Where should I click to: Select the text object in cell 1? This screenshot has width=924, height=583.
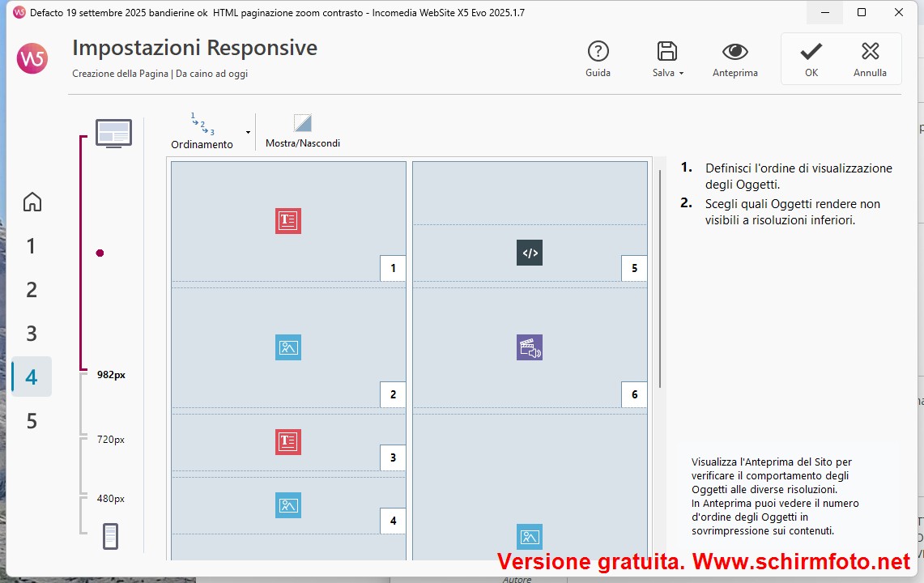(288, 221)
